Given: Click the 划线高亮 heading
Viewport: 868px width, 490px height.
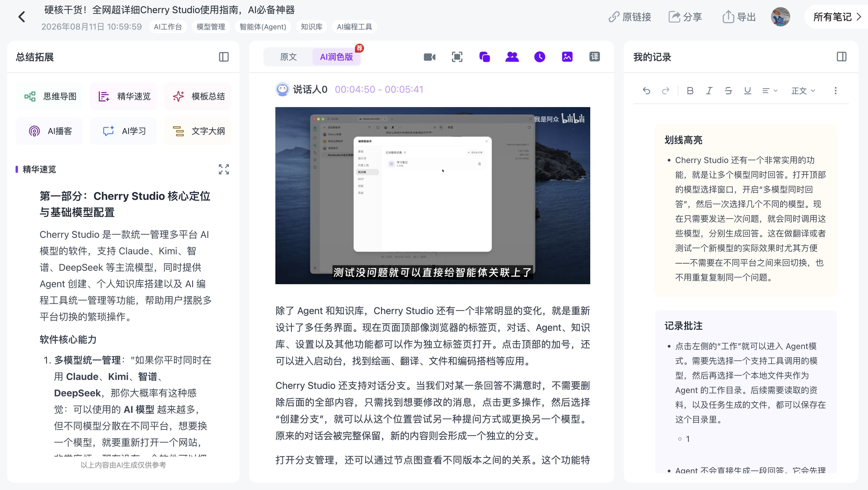Looking at the screenshot, I should coord(683,140).
